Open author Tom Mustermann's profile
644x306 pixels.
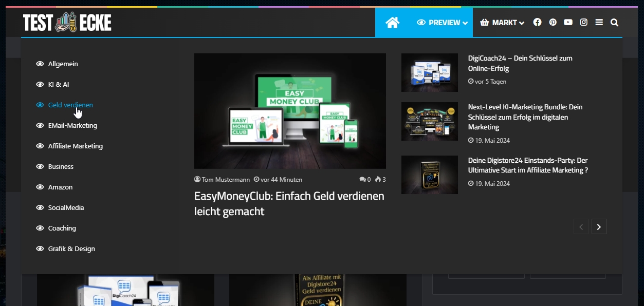(x=222, y=180)
